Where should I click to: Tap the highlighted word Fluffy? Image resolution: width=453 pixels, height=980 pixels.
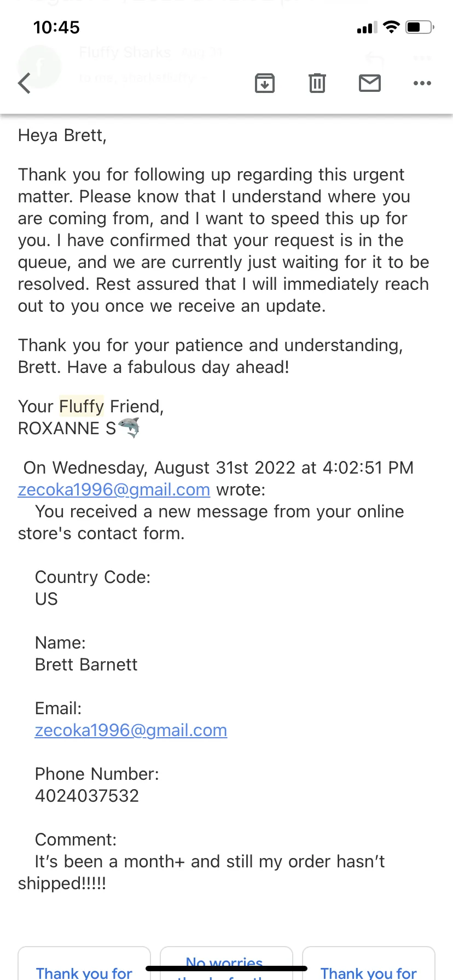(82, 406)
